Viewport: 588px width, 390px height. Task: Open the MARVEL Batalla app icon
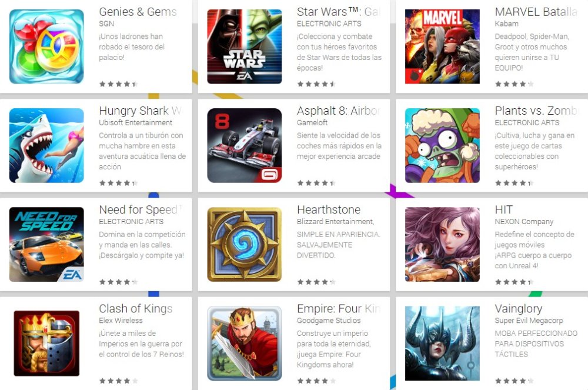pos(443,46)
